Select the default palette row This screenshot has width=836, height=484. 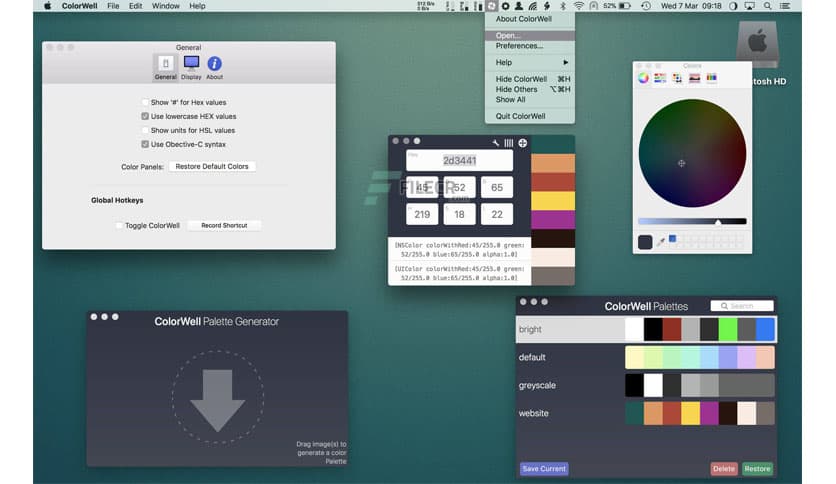(x=646, y=357)
